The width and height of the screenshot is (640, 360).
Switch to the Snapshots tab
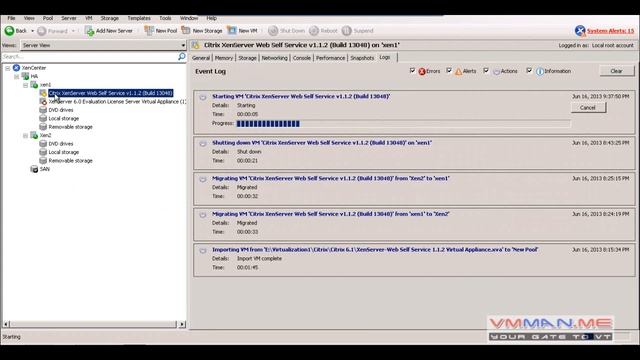(362, 58)
